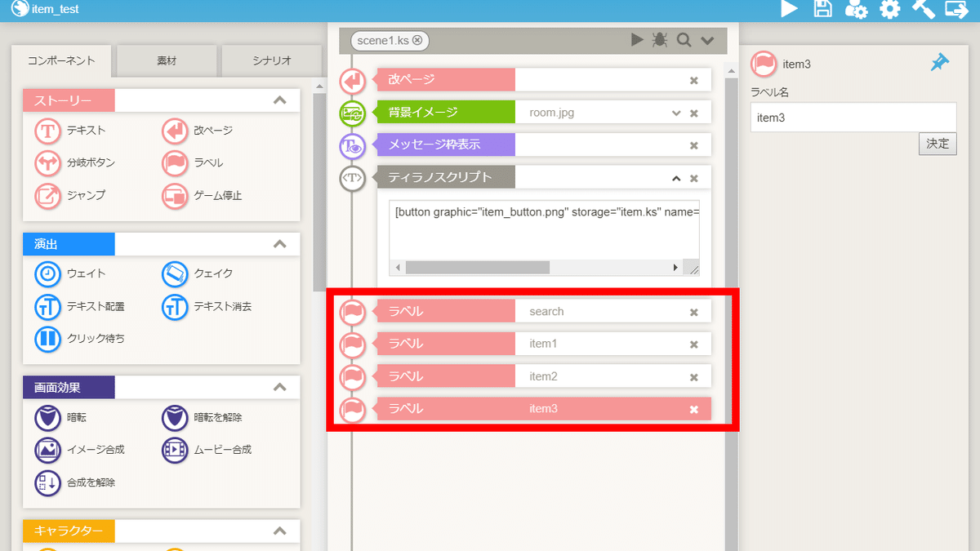This screenshot has width=980, height=551.
Task: Click the ラベル名 input field
Action: pyautogui.click(x=853, y=118)
